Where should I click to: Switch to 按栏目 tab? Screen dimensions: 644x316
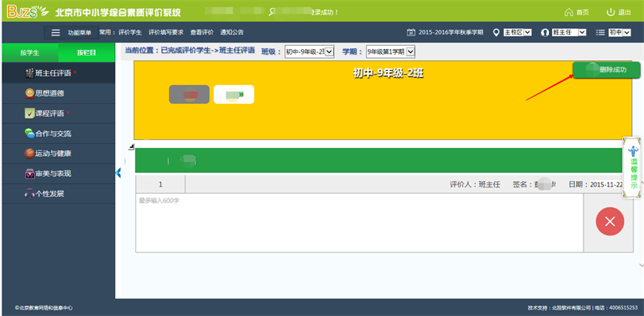point(87,52)
